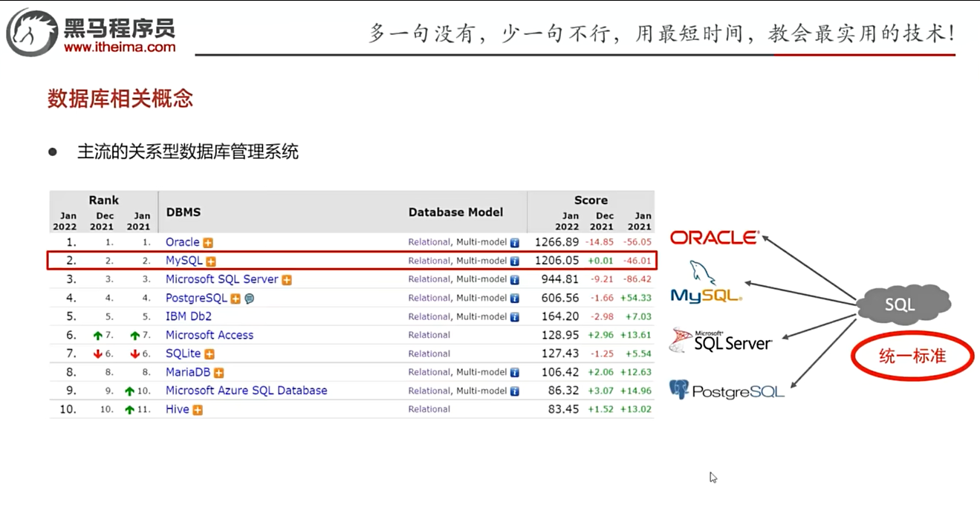Click the red ORACLE logo on the right

point(715,238)
